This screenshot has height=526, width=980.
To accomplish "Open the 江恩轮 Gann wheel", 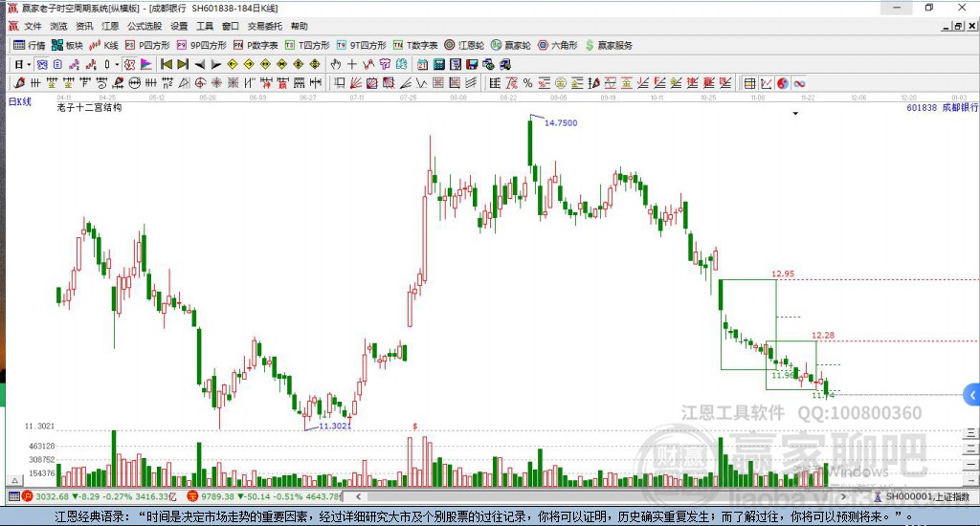I will [x=464, y=45].
